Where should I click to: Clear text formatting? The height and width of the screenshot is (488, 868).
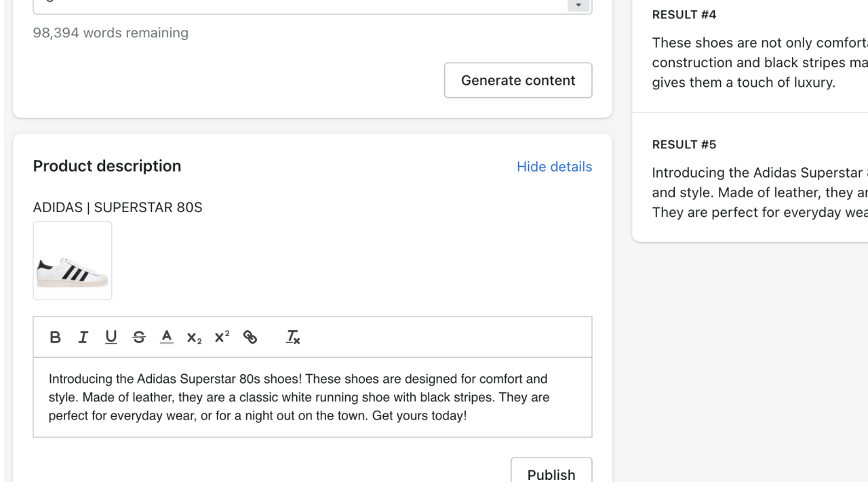click(x=293, y=337)
